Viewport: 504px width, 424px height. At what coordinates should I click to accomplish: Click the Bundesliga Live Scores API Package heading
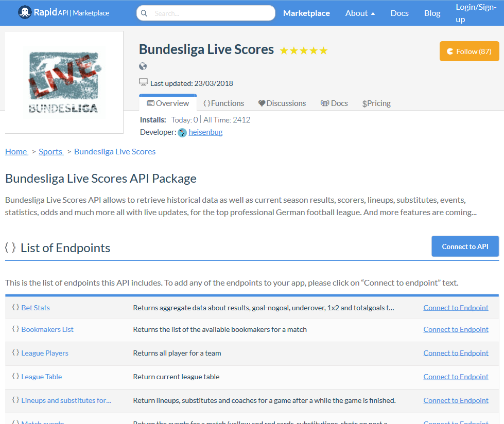click(x=100, y=178)
